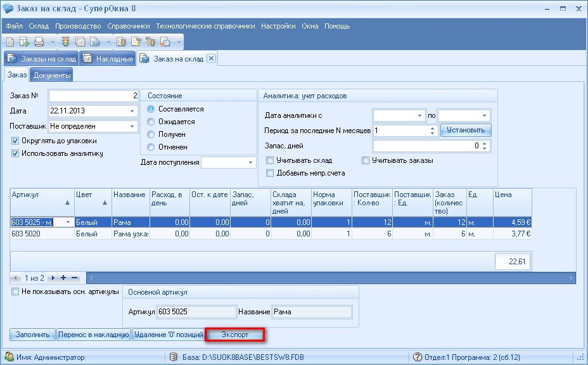Screen dimensions: 588x365
Task: Open the 'Производство' menu
Action: tap(78, 26)
